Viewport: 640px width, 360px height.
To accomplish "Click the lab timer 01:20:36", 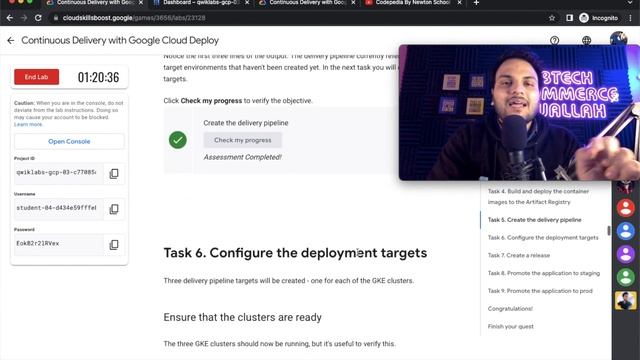I will [x=98, y=77].
